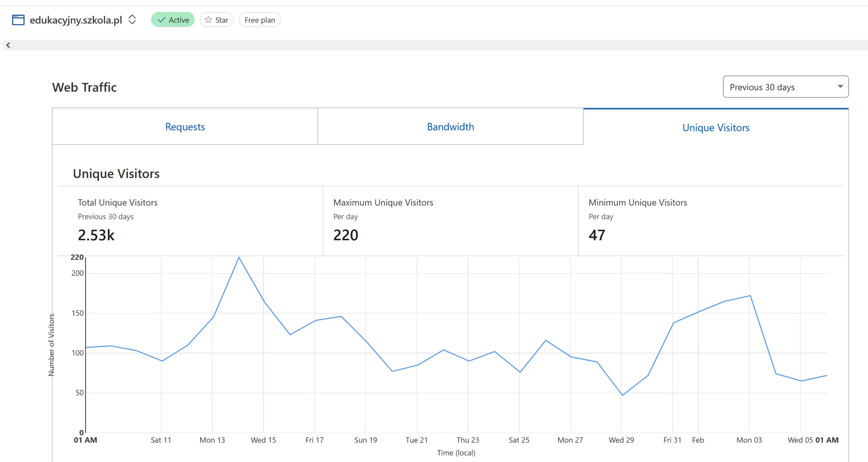Select the Unique Visitors tab
This screenshot has height=462, width=868.
pos(716,128)
